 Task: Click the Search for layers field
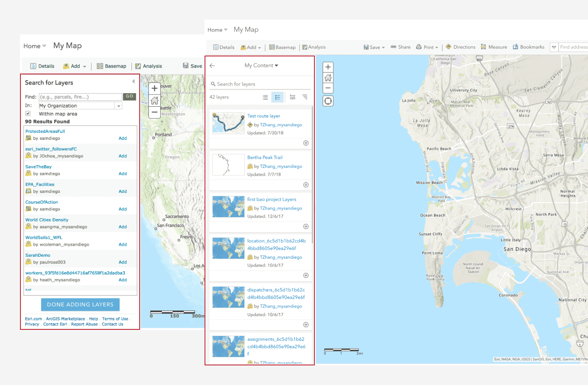[x=261, y=84]
